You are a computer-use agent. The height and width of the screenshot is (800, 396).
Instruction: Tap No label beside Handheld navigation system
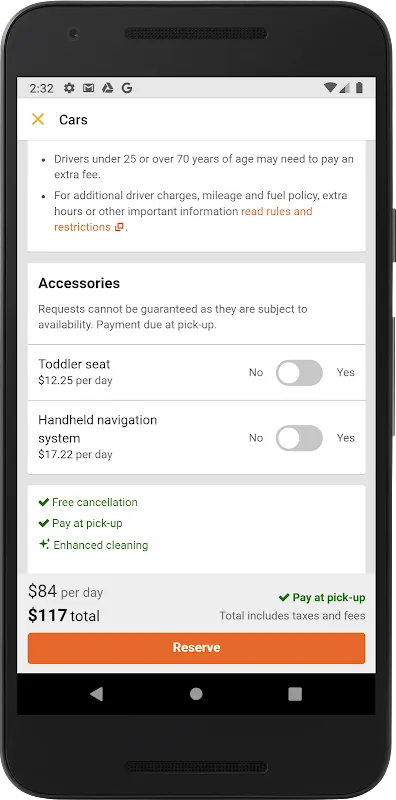tap(256, 438)
